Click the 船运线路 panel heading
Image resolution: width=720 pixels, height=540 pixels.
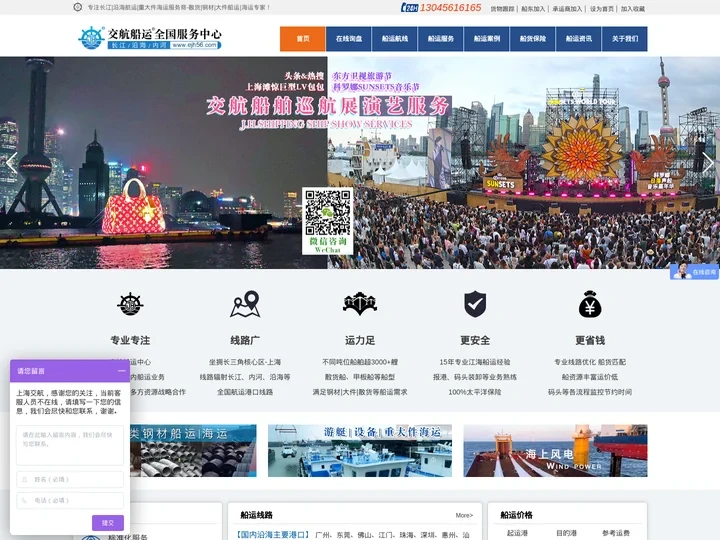click(x=257, y=515)
